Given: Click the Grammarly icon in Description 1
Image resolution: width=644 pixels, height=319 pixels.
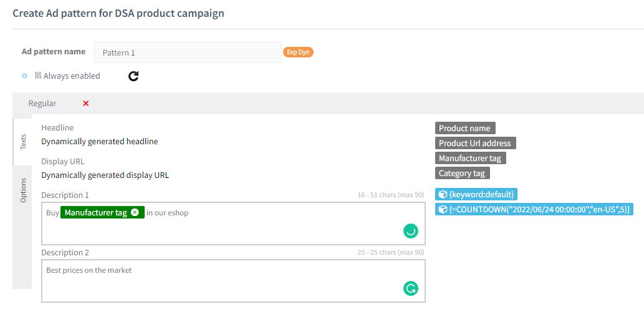Looking at the screenshot, I should [410, 231].
